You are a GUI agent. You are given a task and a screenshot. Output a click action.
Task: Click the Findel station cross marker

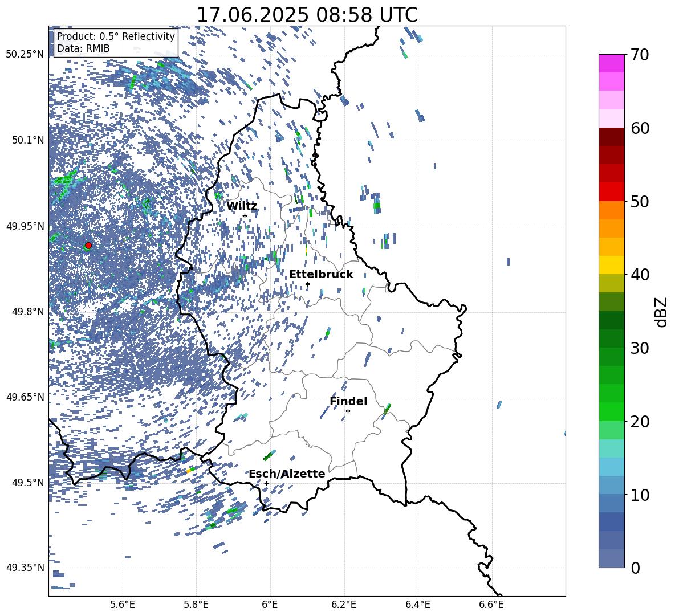pyautogui.click(x=348, y=411)
